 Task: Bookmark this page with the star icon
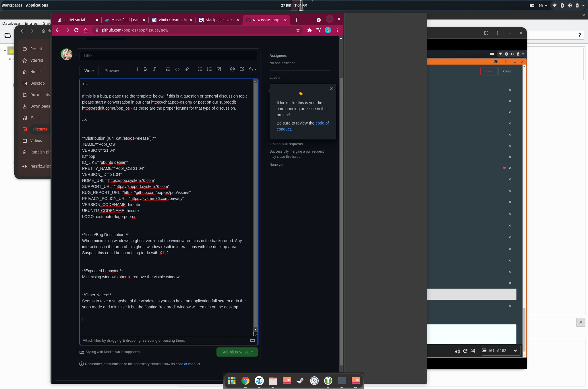(x=298, y=30)
